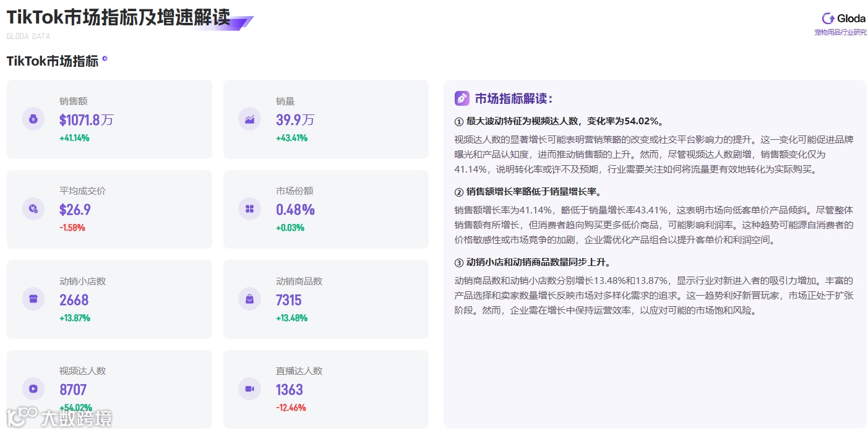Screen dimensions: 868x433
Task: Click the +43.41% volume growth figure
Action: tap(291, 138)
